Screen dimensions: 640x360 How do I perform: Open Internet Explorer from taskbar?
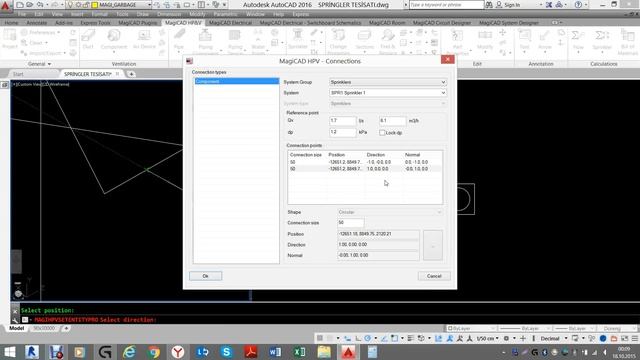pos(129,352)
